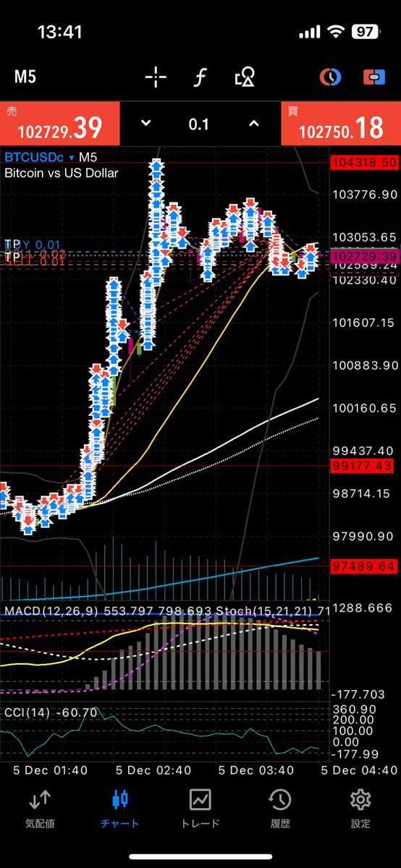Tap the red 104318.50 price level label
Viewport: 401px width, 868px height.
365,163
